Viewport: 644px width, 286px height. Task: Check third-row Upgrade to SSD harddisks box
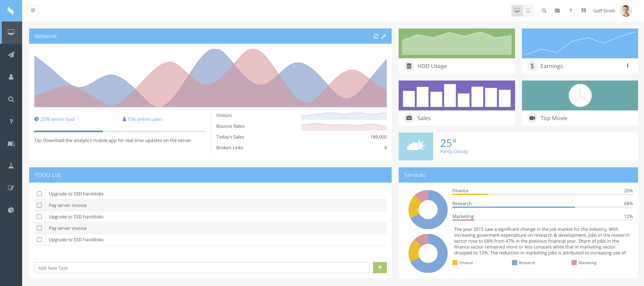pyautogui.click(x=39, y=216)
